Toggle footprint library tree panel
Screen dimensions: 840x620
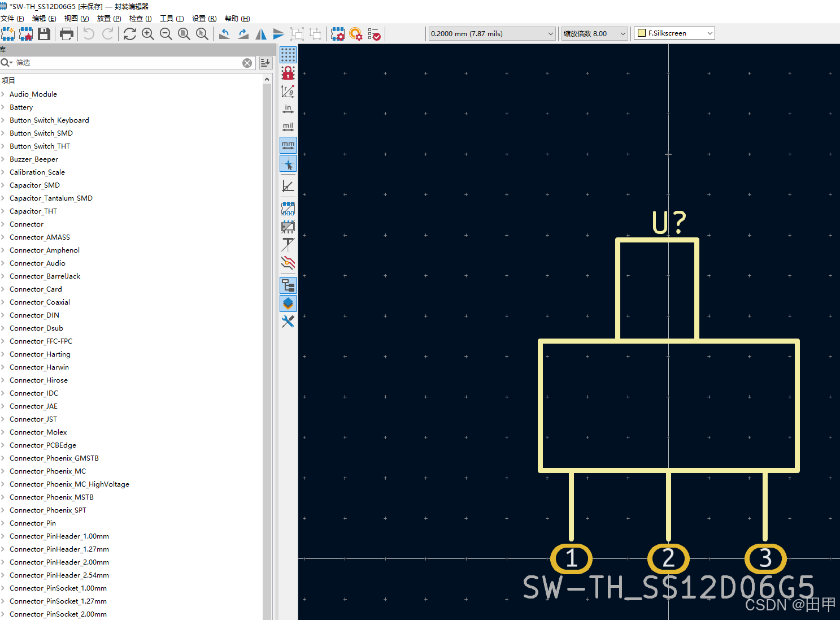click(x=288, y=285)
